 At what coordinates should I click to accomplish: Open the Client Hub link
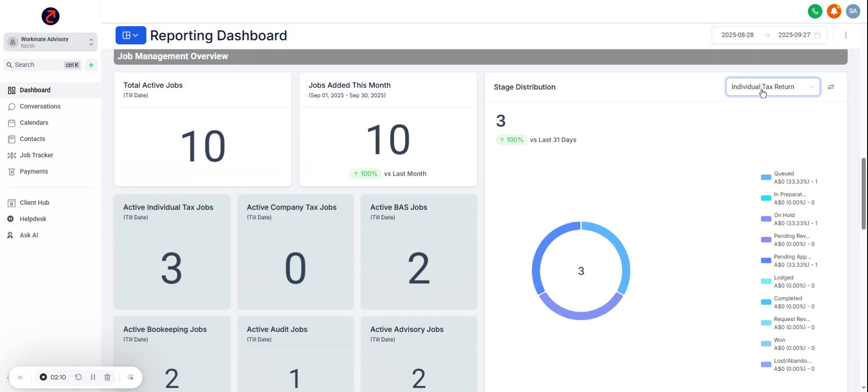[34, 203]
